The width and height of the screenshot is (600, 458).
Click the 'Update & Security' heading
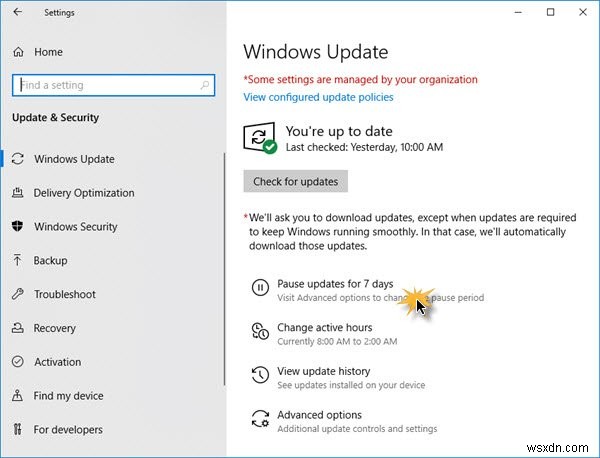pos(55,117)
